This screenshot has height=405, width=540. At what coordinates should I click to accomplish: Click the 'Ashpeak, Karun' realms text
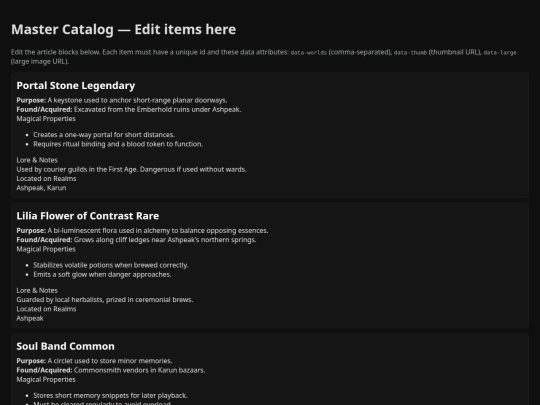[x=41, y=188]
